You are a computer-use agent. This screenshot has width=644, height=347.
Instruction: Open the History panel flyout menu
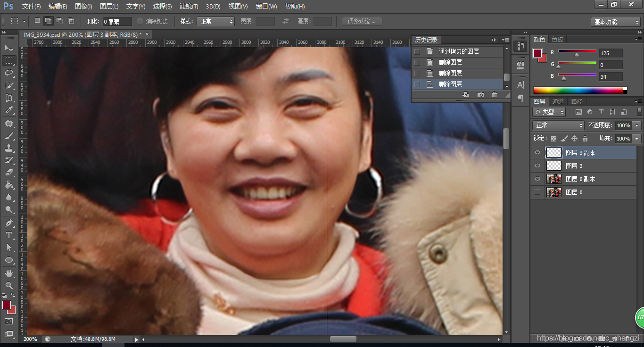(x=505, y=40)
